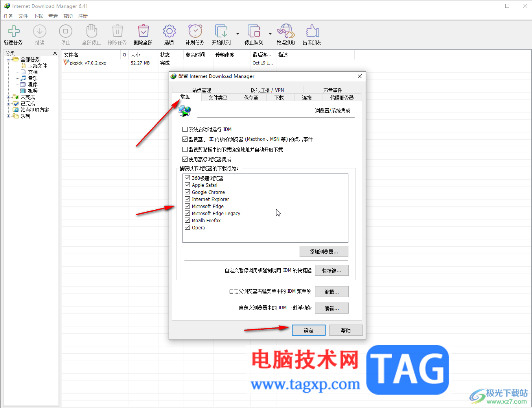The width and height of the screenshot is (532, 408).
Task: Close the 分类 categories panel
Action: click(x=55, y=53)
